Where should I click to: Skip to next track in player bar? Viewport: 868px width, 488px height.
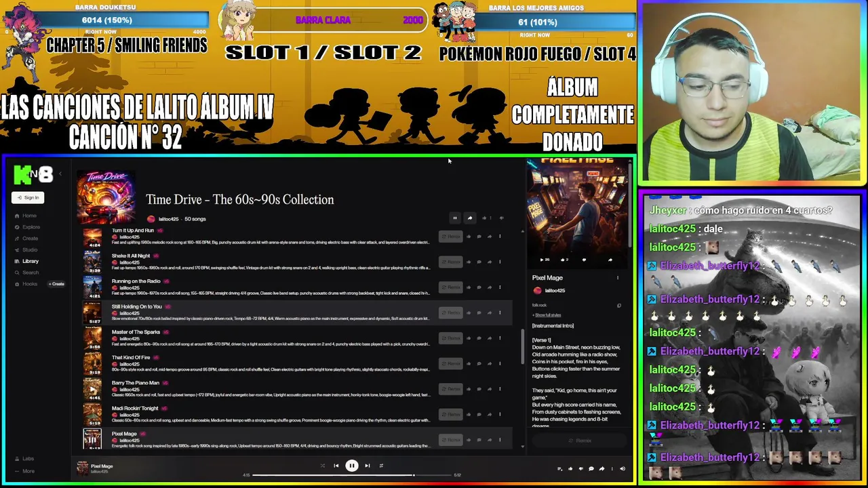point(367,466)
